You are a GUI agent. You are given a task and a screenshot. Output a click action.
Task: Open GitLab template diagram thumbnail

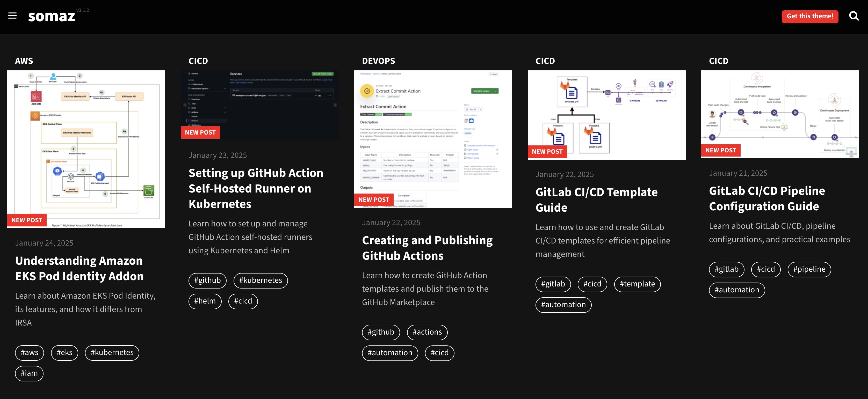tap(606, 115)
